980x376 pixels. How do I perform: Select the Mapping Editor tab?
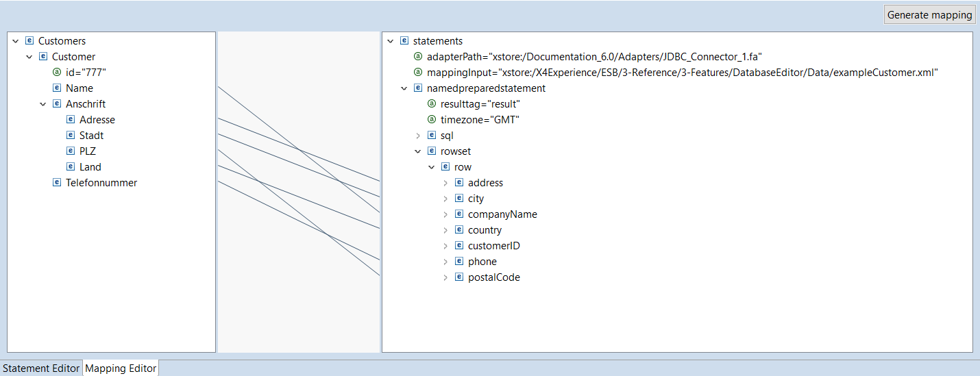coord(121,368)
